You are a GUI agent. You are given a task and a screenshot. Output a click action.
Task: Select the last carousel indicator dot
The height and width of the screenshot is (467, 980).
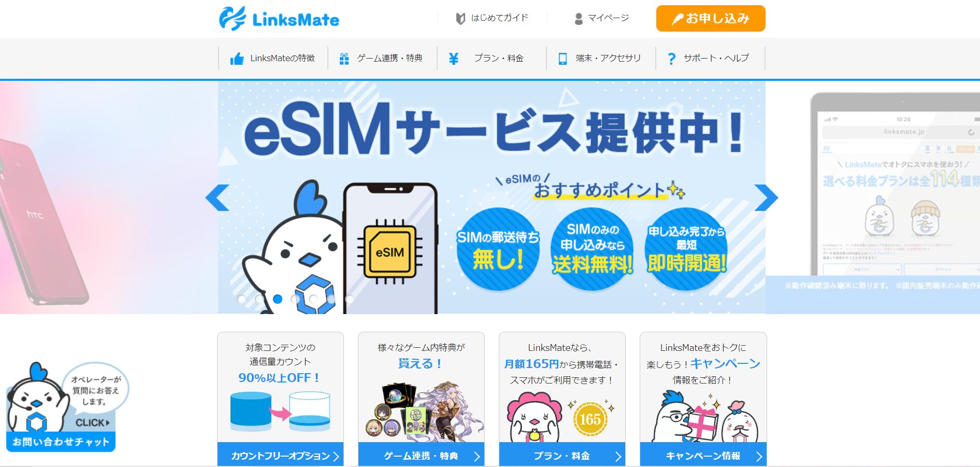tap(350, 299)
